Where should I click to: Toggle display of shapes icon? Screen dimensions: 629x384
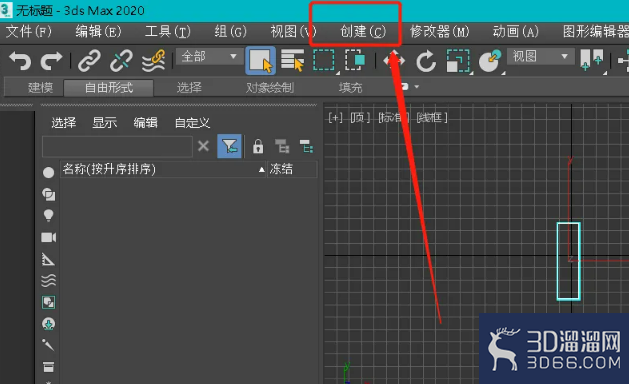[x=49, y=195]
